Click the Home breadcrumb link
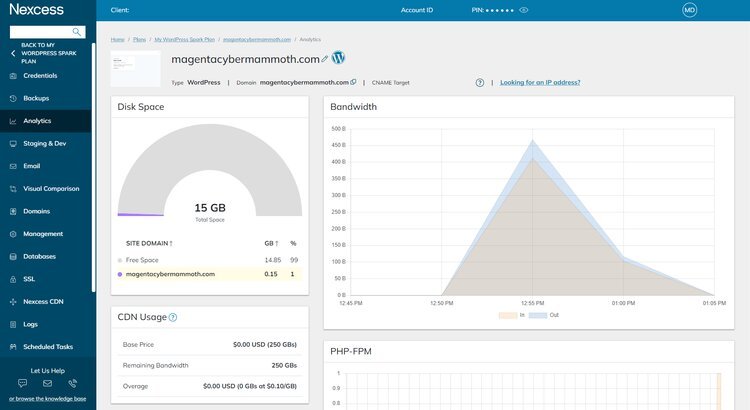The height and width of the screenshot is (410, 750). pyautogui.click(x=117, y=40)
